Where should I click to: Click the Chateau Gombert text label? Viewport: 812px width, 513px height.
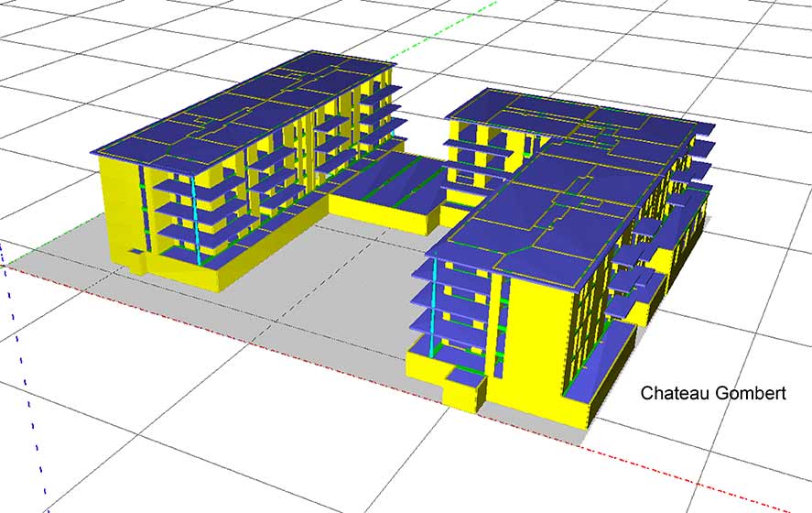pos(713,393)
